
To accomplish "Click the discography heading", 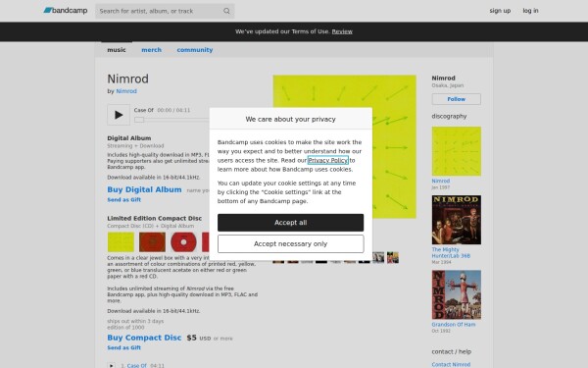I will click(449, 117).
